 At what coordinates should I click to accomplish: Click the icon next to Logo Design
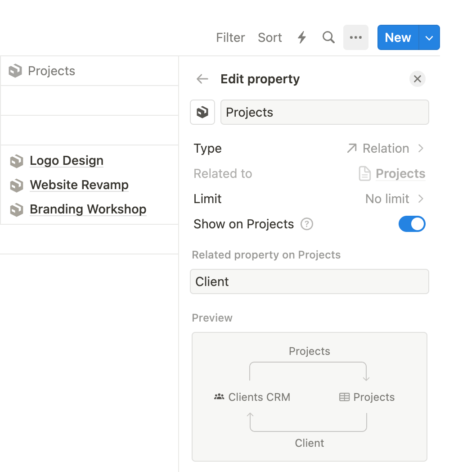click(x=17, y=161)
